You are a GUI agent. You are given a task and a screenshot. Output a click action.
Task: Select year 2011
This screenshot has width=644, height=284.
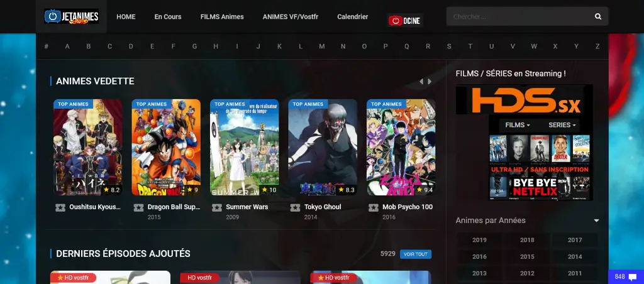pos(575,273)
